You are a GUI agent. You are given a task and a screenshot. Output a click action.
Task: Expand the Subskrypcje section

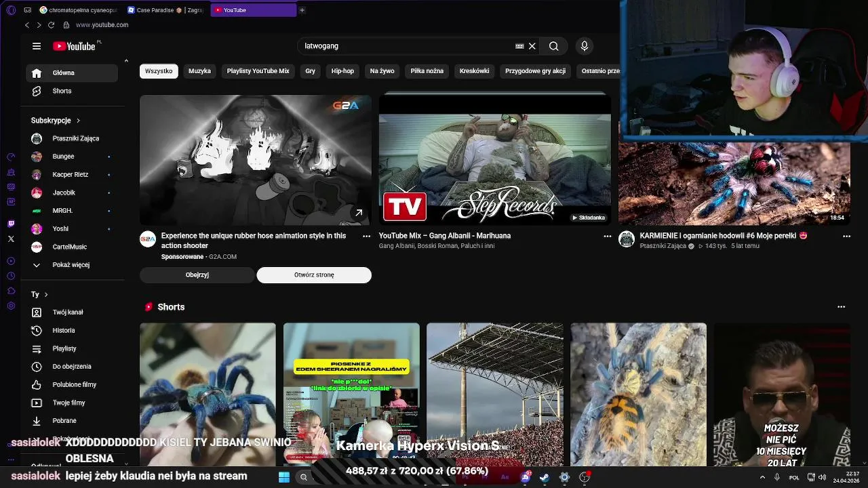[x=56, y=121]
